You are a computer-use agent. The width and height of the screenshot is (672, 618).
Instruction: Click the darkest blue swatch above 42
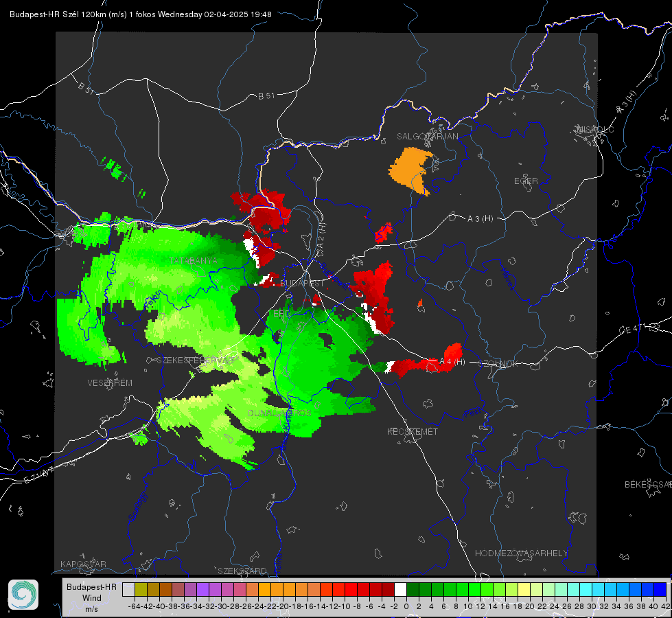click(x=660, y=589)
